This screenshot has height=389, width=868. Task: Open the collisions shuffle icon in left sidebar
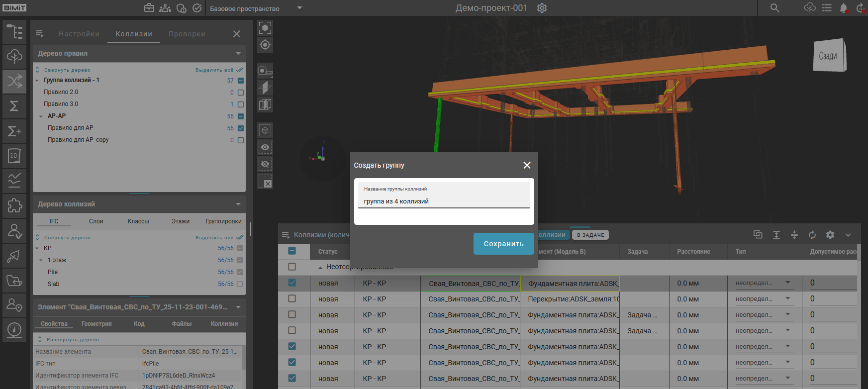click(x=14, y=81)
